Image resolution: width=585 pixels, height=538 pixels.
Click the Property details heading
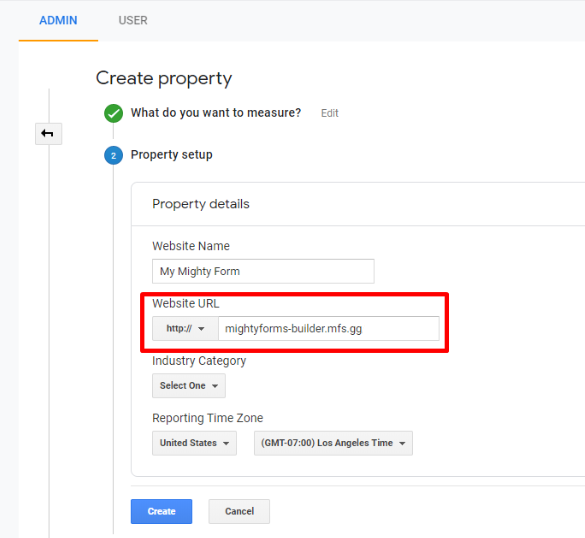(201, 204)
